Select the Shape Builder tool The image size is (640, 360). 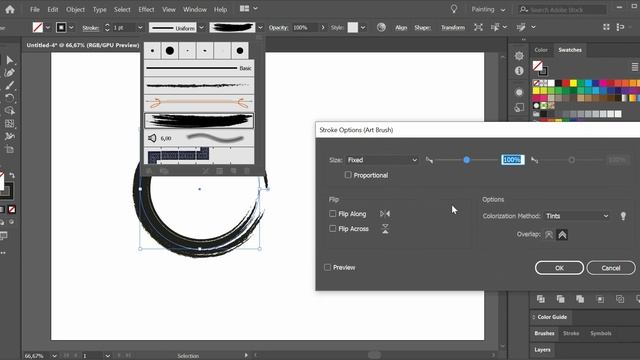point(10,111)
